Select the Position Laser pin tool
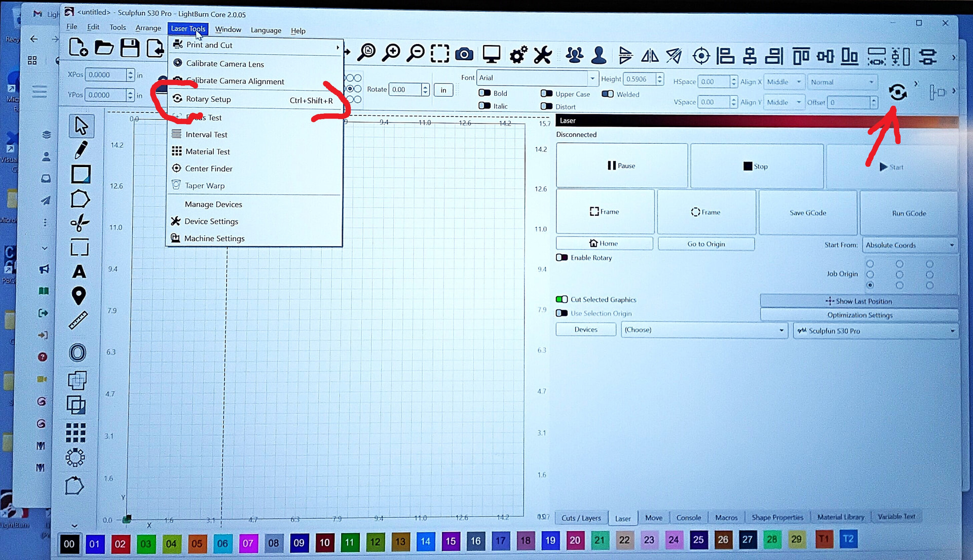This screenshot has width=973, height=560. pyautogui.click(x=79, y=296)
